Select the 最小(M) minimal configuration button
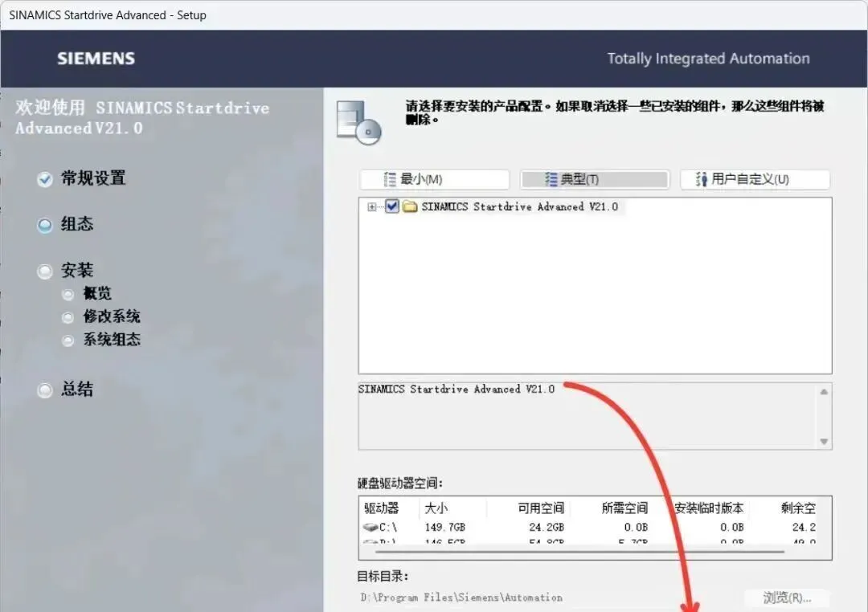Screen dimensions: 868x612 [x=435, y=179]
